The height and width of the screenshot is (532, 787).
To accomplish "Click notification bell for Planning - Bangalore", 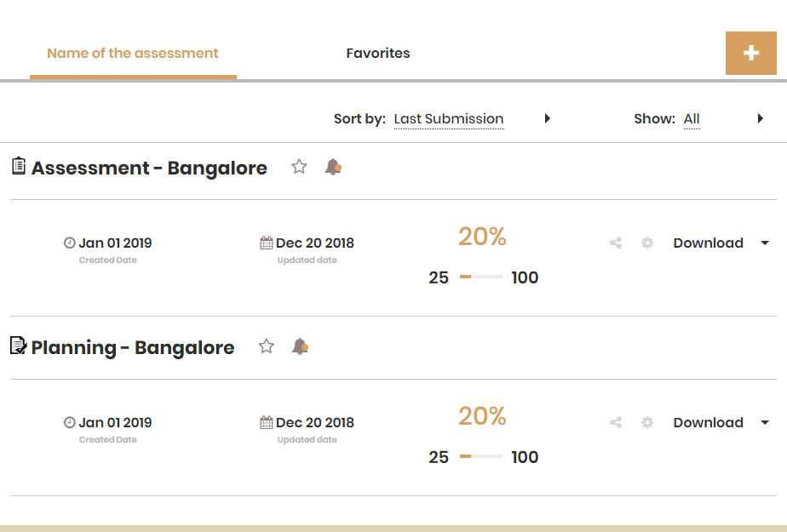I will (300, 346).
